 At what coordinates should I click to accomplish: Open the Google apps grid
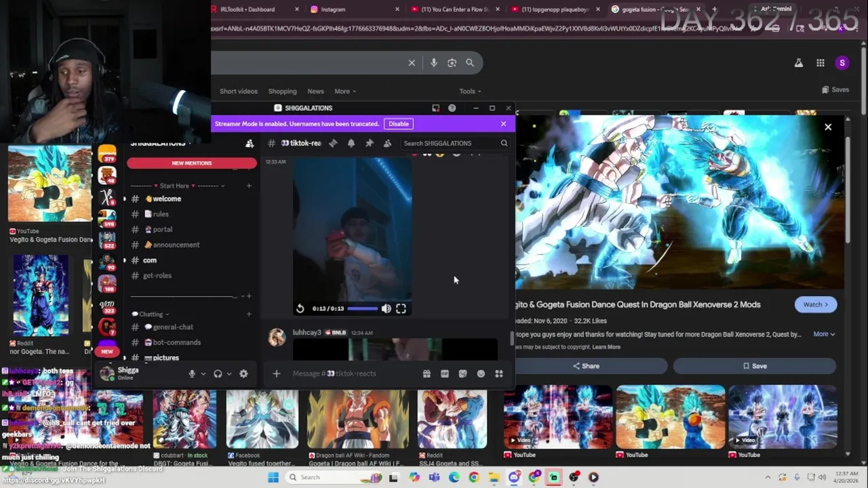coord(821,63)
